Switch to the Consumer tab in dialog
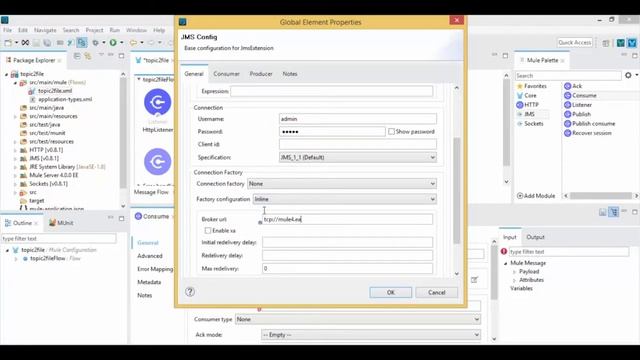This screenshot has width=640, height=360. [226, 74]
